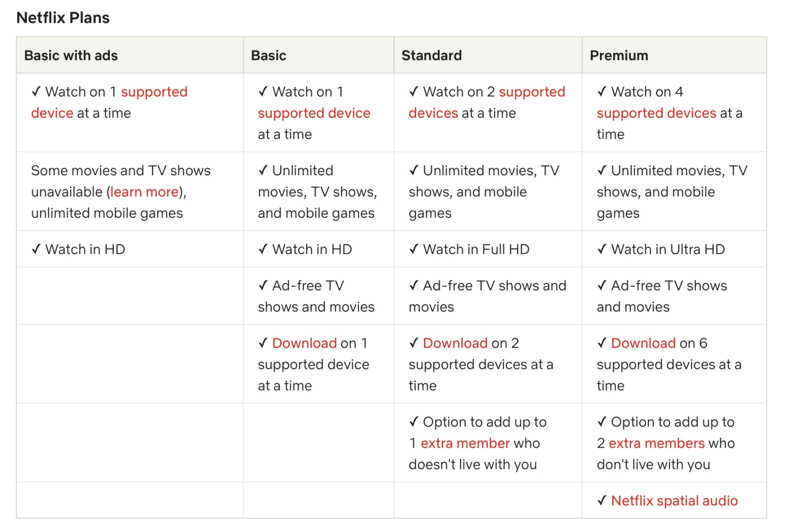
Task: Click 'Download' link in Standard column
Action: pyautogui.click(x=455, y=343)
